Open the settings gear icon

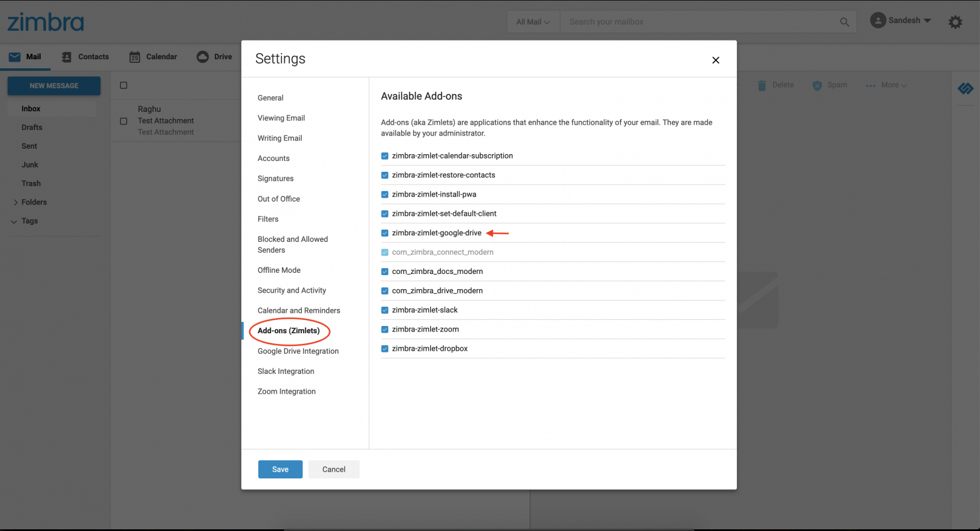click(955, 22)
